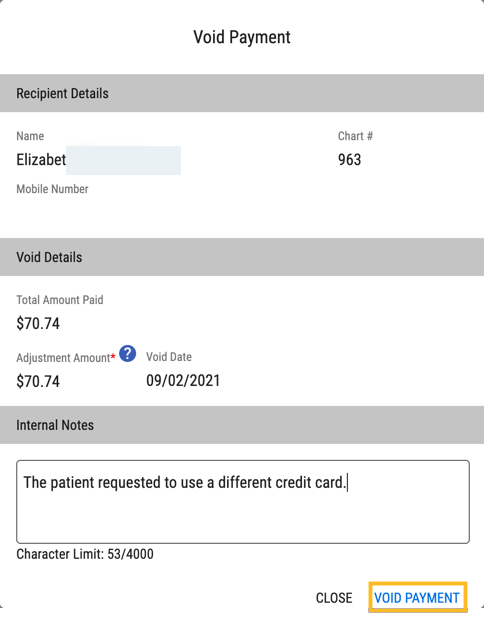The width and height of the screenshot is (484, 619).
Task: Click the Adjustment Amount label text
Action: click(63, 358)
